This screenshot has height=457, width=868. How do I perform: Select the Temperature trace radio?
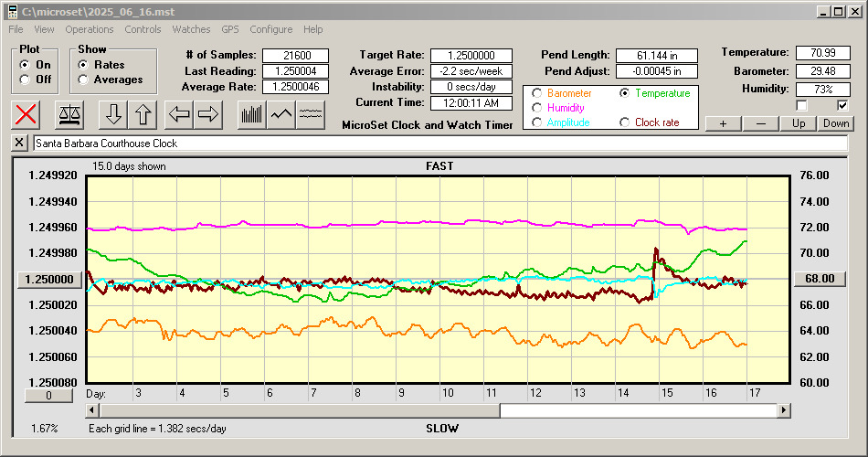coord(624,93)
